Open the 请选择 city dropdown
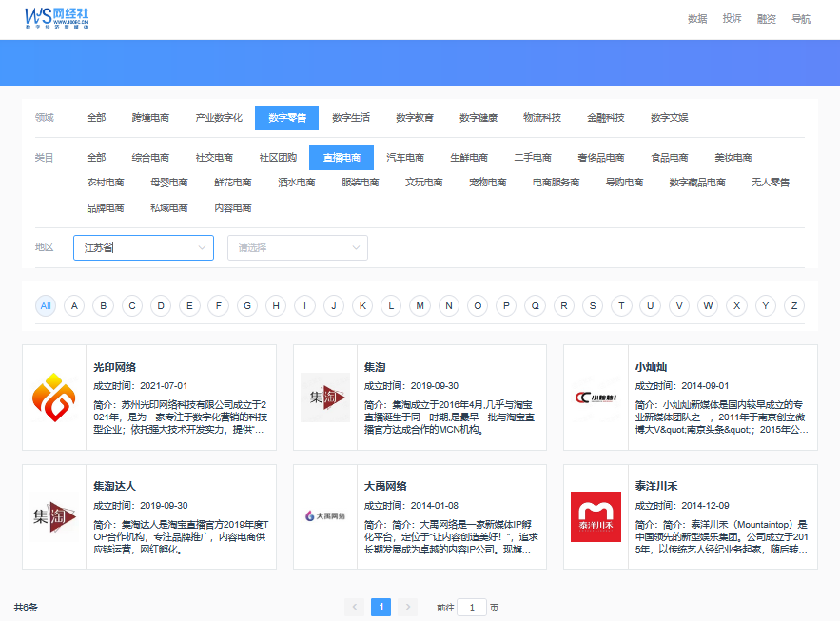This screenshot has height=621, width=840. point(297,248)
